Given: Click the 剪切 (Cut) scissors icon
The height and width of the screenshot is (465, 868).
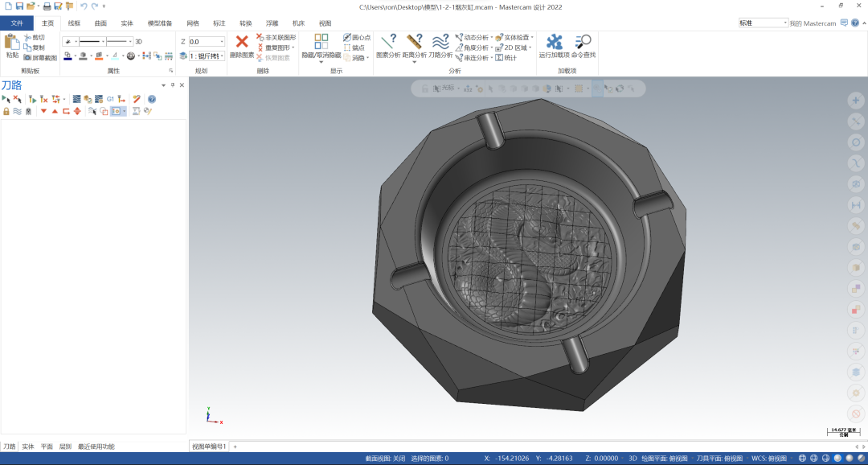Looking at the screenshot, I should (27, 37).
